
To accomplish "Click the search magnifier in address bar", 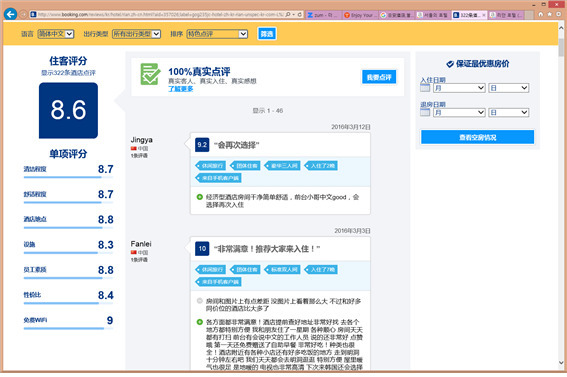I will click(x=288, y=14).
